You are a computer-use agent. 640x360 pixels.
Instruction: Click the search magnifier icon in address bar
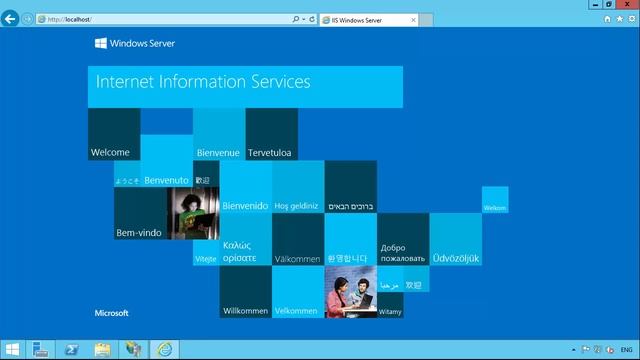[296, 19]
